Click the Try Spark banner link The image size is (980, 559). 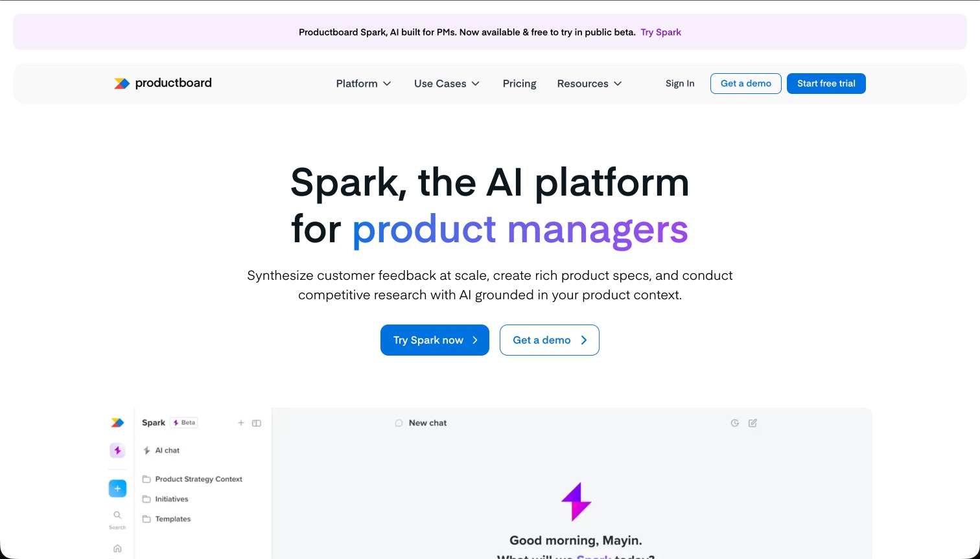[x=660, y=32]
